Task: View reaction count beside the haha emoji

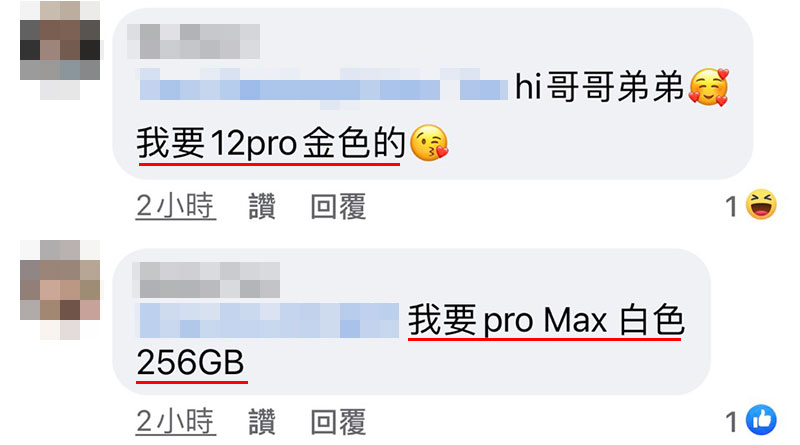Action: point(732,207)
